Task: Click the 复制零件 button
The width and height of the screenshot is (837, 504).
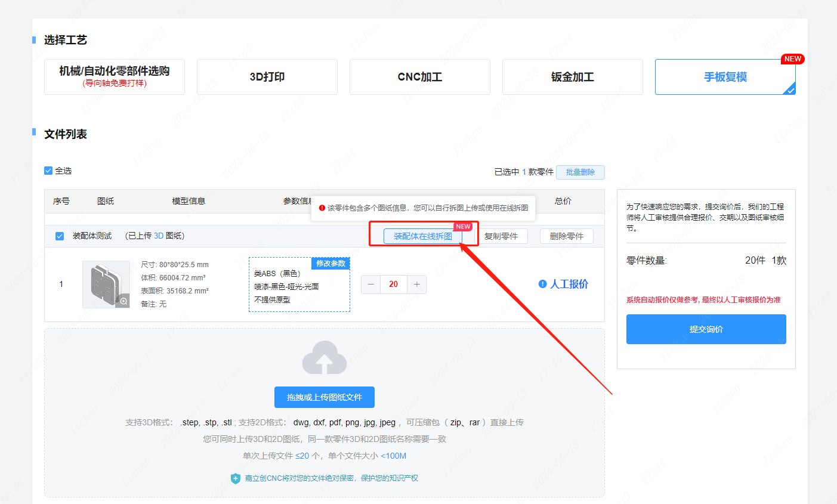Action: (501, 236)
